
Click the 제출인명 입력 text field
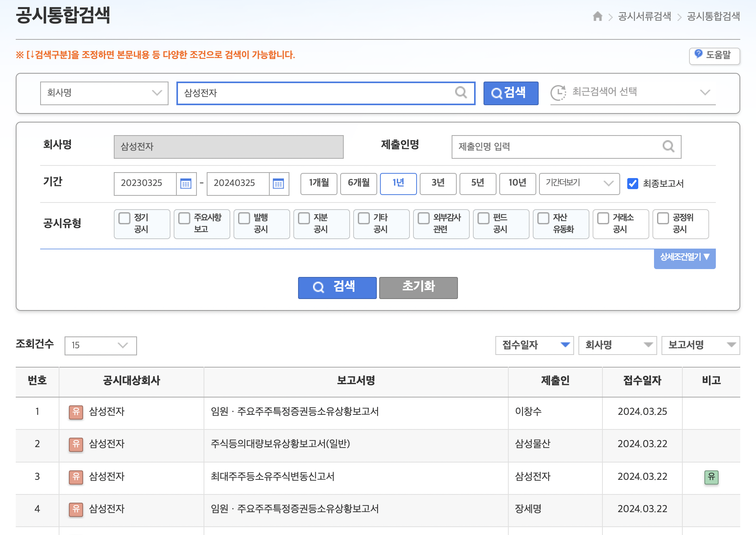(x=555, y=147)
